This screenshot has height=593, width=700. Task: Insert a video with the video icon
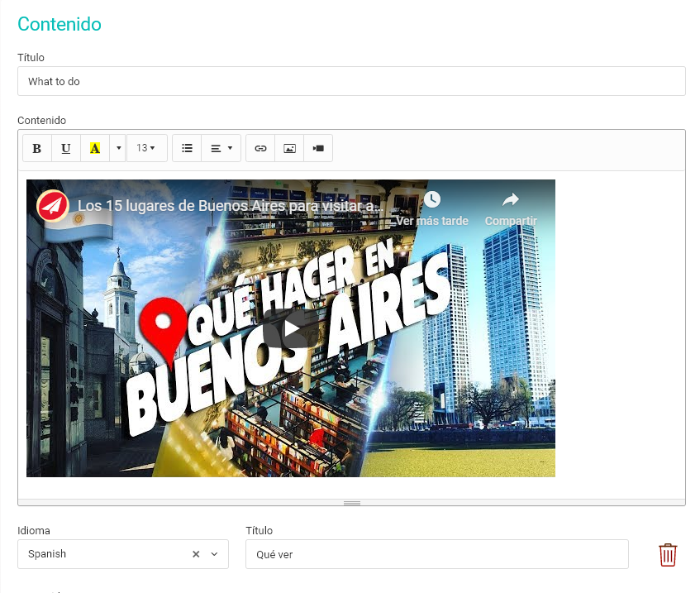click(318, 148)
